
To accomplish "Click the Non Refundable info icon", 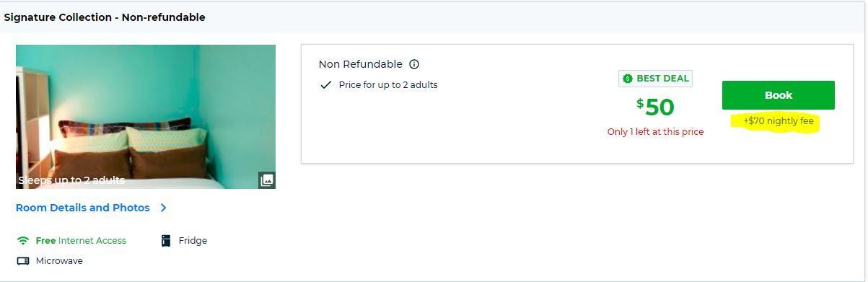I will [414, 64].
